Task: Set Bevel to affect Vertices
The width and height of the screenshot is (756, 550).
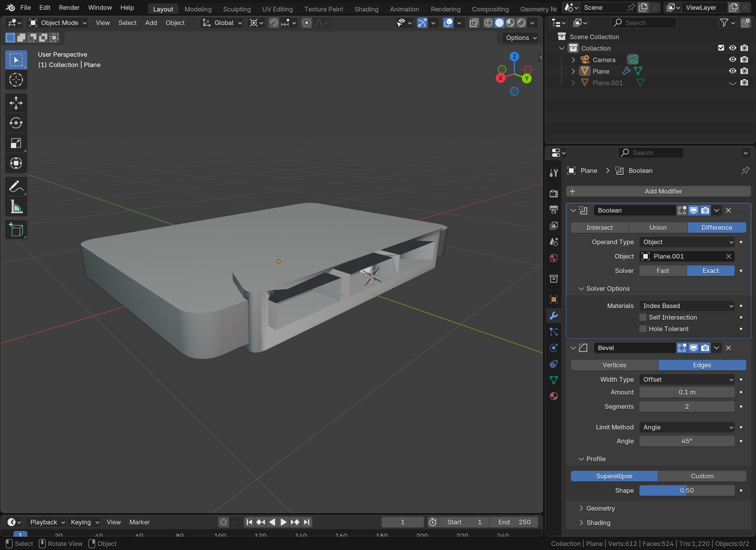Action: click(614, 365)
